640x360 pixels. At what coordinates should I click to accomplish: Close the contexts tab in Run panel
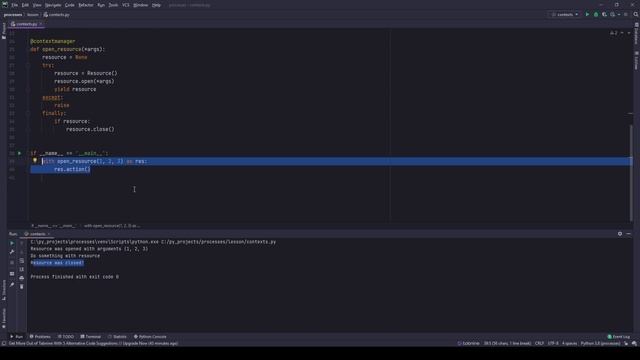coord(49,234)
